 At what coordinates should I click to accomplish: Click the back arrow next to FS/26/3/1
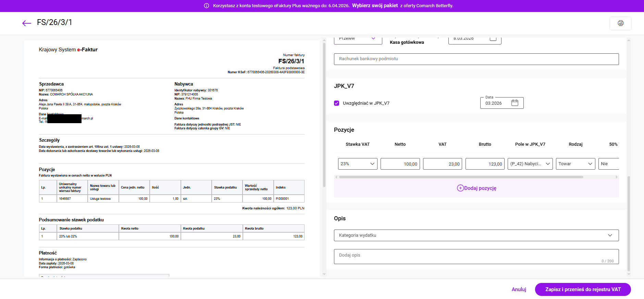pos(27,23)
